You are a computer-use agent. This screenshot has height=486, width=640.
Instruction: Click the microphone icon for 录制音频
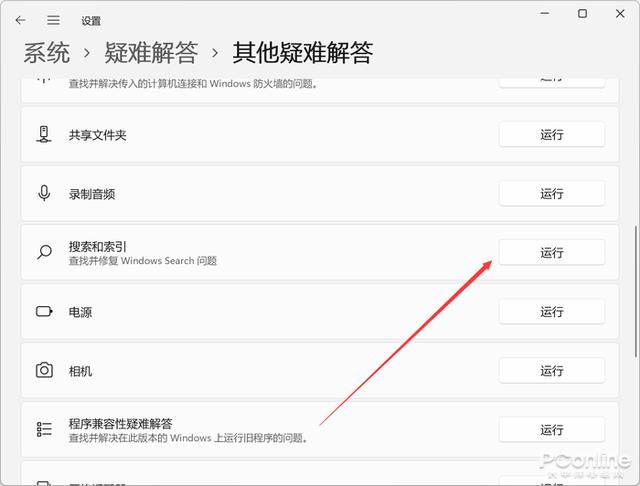pos(44,193)
